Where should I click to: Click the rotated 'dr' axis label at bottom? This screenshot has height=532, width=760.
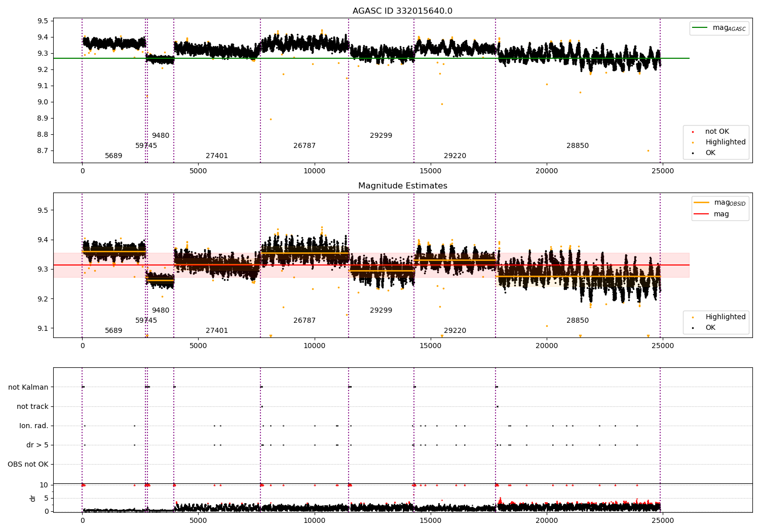tap(33, 498)
